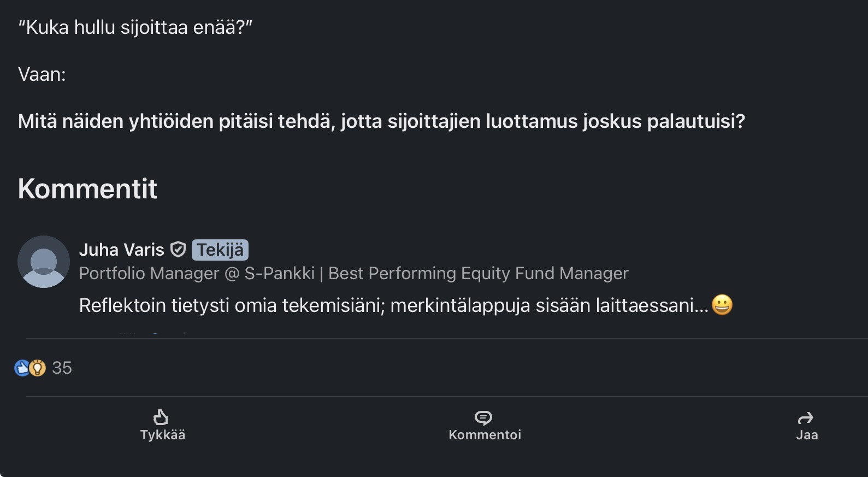Click the Tykkää thumbs-up icon

pyautogui.click(x=161, y=417)
